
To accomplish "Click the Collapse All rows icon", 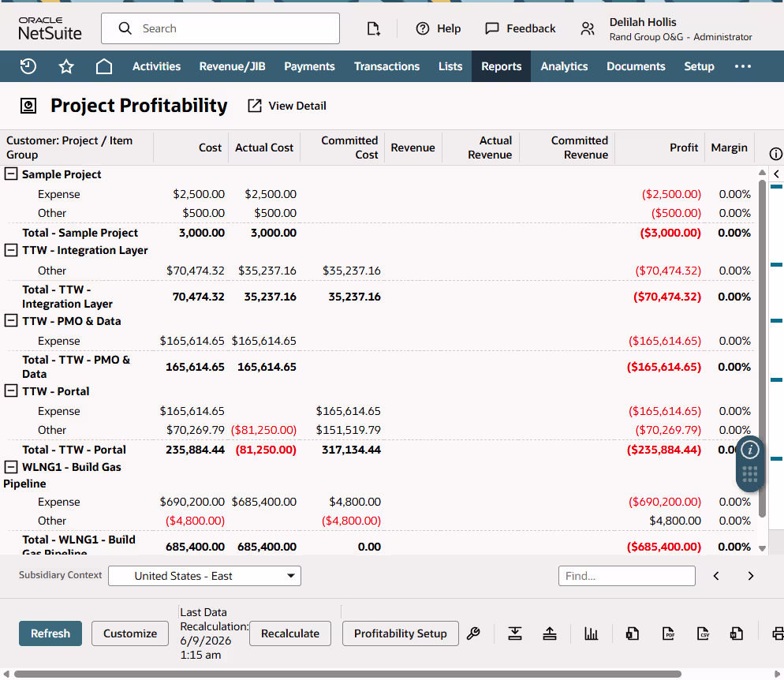I will [x=550, y=633].
